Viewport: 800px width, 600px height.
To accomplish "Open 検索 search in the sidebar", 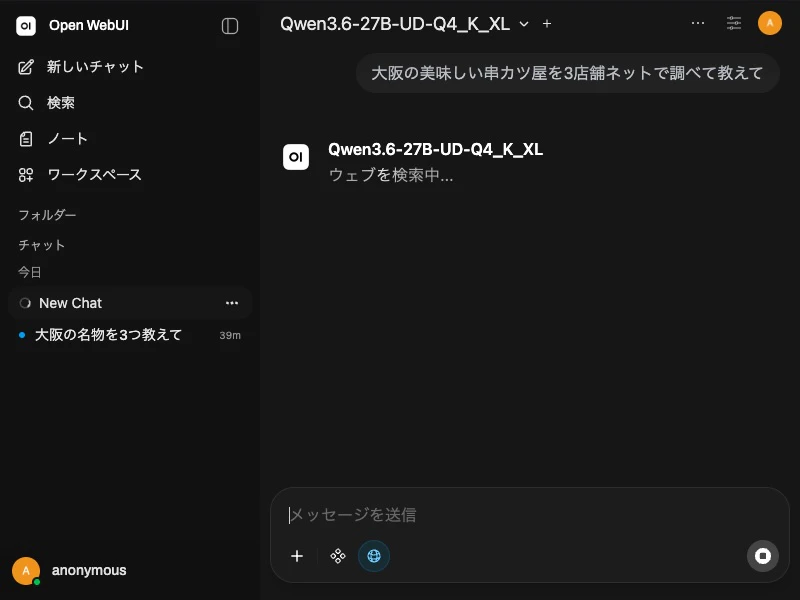I will (x=47, y=103).
